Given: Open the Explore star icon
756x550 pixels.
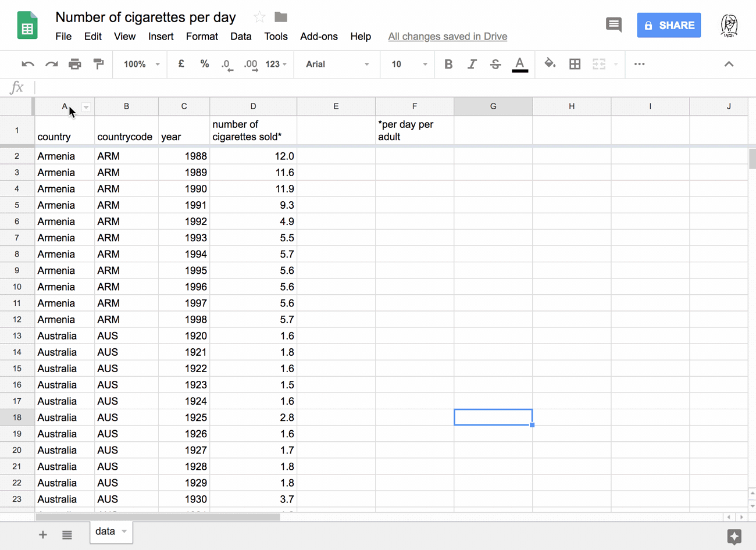Looking at the screenshot, I should pos(734,537).
